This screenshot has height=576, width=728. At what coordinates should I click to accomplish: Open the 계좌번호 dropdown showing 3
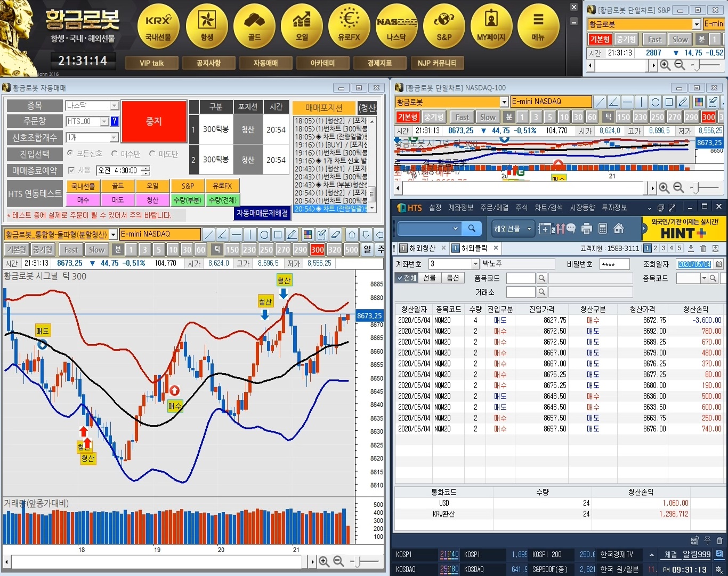click(x=475, y=264)
